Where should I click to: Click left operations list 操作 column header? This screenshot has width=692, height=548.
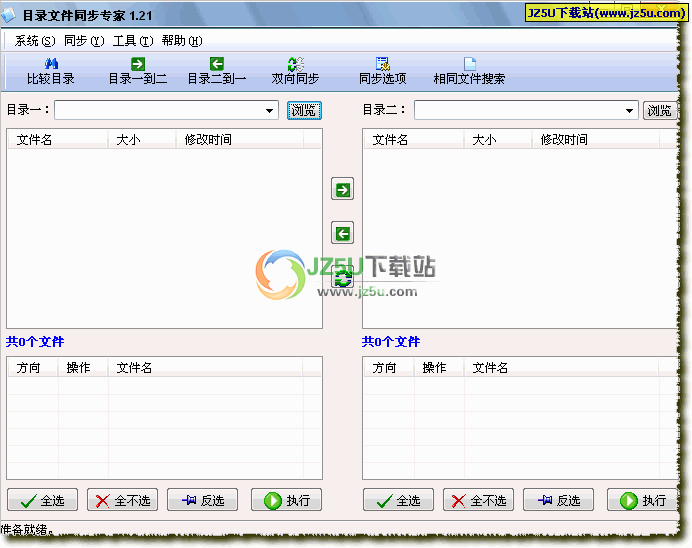click(x=83, y=367)
